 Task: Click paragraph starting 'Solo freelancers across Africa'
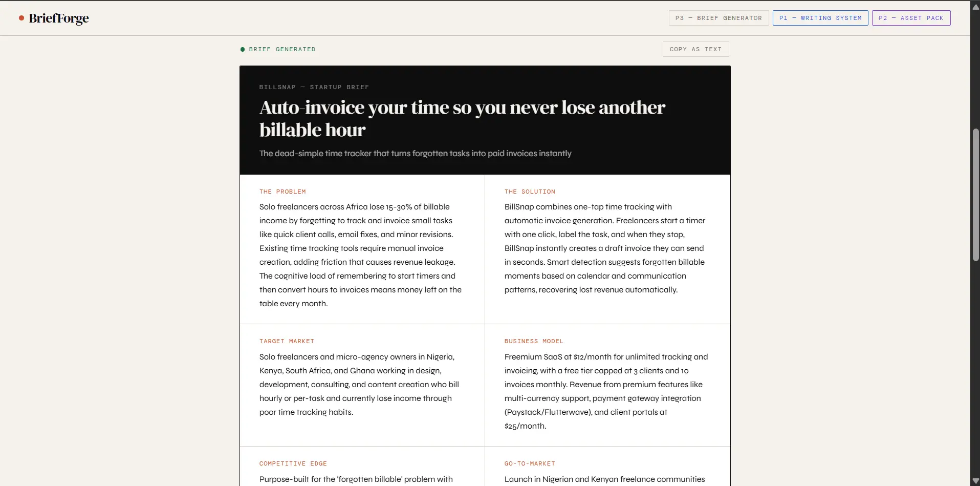(361, 255)
